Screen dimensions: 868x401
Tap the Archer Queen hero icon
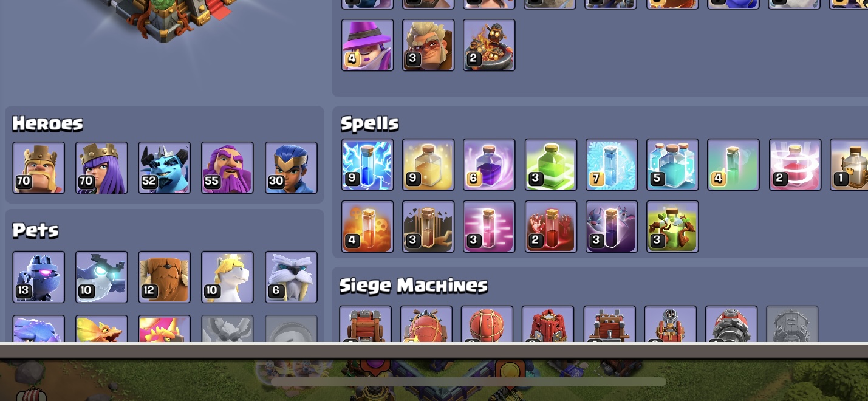click(101, 168)
